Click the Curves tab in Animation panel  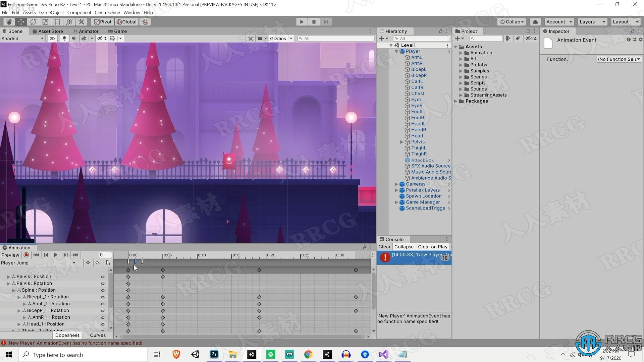coord(97,335)
